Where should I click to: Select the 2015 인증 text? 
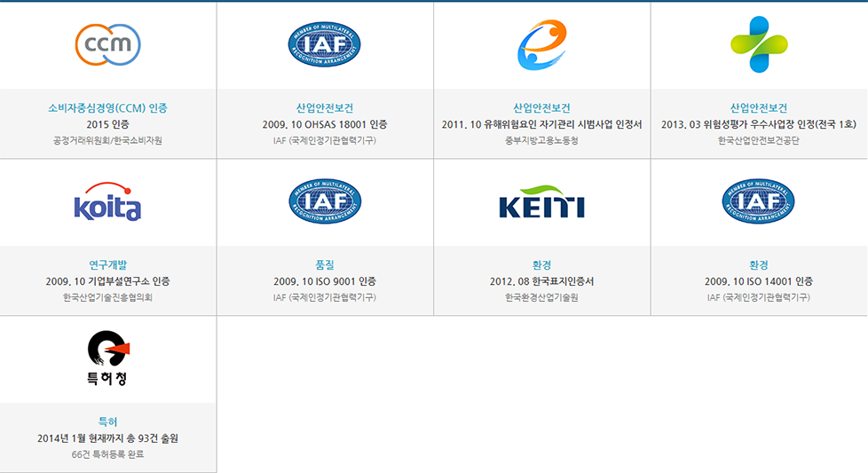(x=108, y=124)
